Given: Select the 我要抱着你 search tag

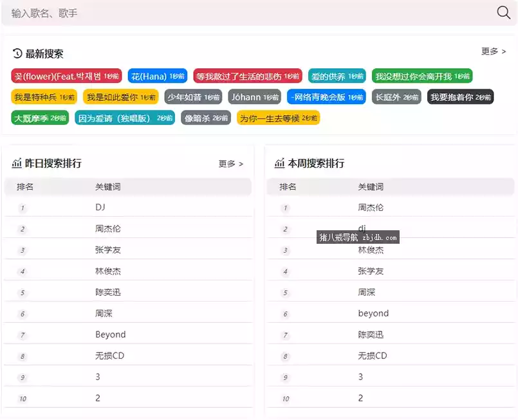Looking at the screenshot, I should (x=461, y=96).
